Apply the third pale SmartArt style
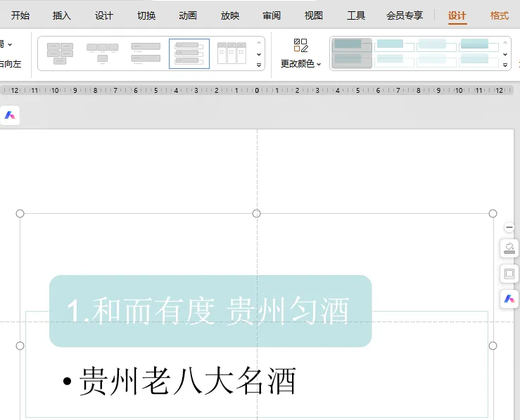The height and width of the screenshot is (420, 520). click(436, 53)
